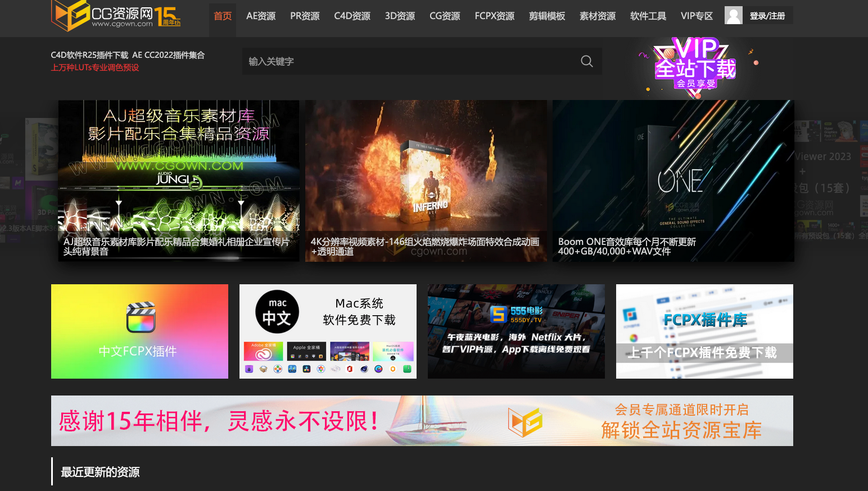This screenshot has width=868, height=491.
Task: Open the 感谢15年相伴 anniversary banner
Action: (422, 421)
